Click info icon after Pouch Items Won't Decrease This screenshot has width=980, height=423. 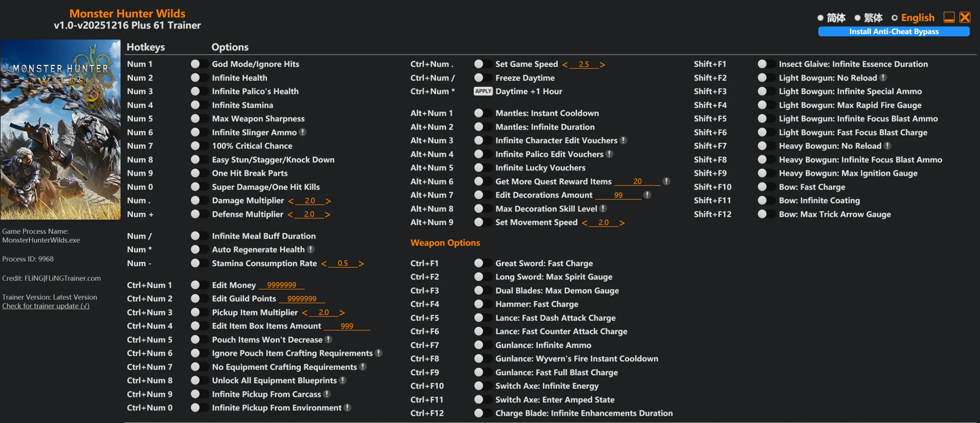click(x=328, y=340)
